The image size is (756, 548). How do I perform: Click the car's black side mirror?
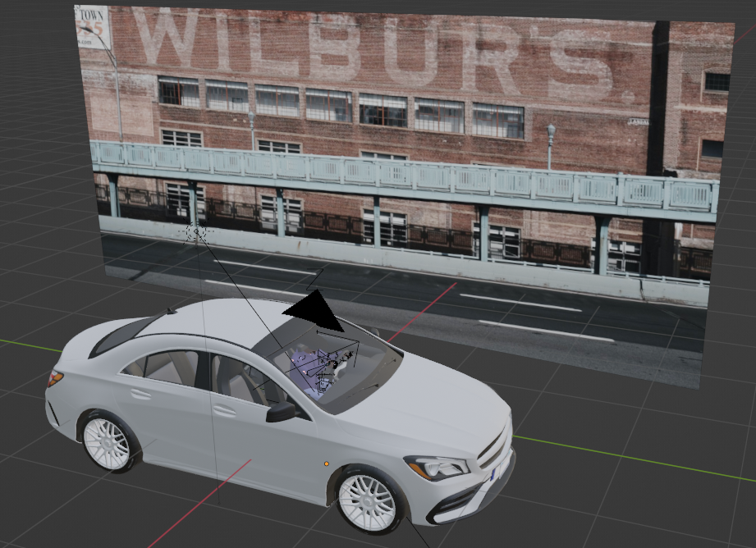[x=281, y=412]
